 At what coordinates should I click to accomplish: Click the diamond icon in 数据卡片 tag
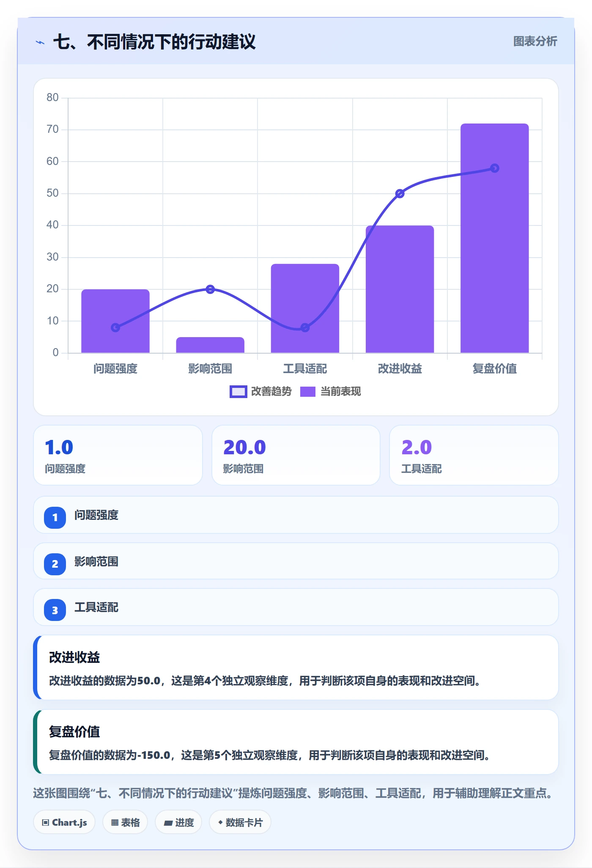click(x=220, y=822)
